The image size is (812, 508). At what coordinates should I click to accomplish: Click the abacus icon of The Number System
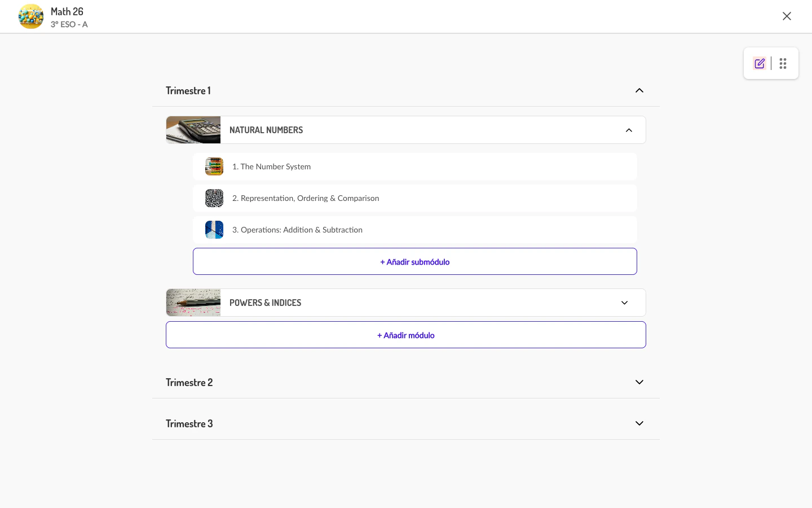pyautogui.click(x=214, y=167)
